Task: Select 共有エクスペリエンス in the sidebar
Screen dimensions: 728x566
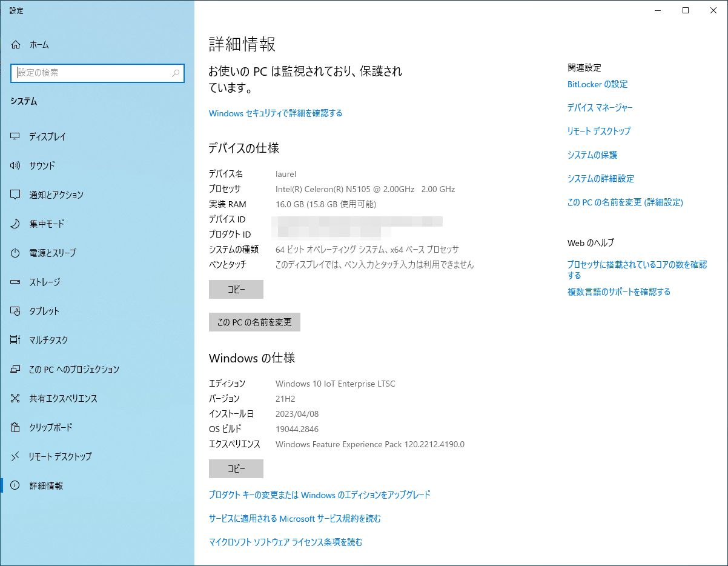Action: [97, 399]
